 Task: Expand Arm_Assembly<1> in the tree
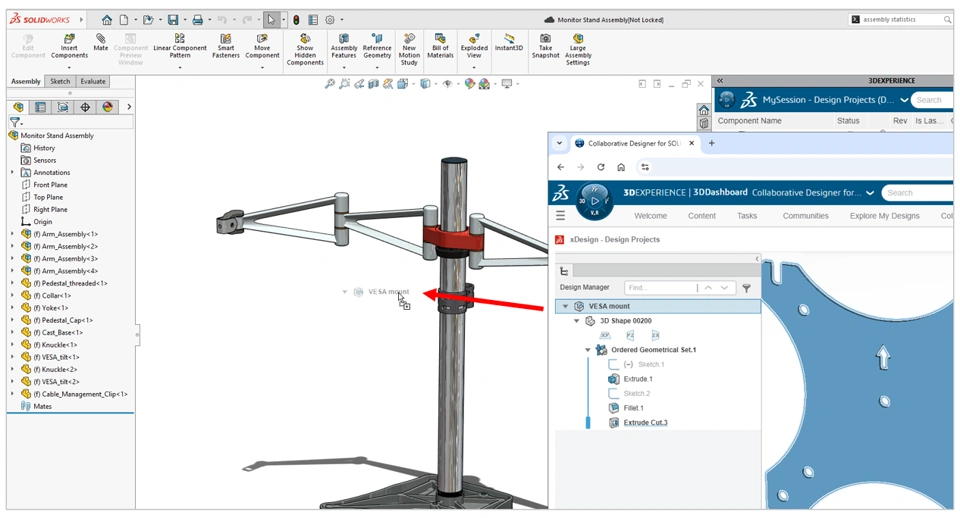coord(12,234)
